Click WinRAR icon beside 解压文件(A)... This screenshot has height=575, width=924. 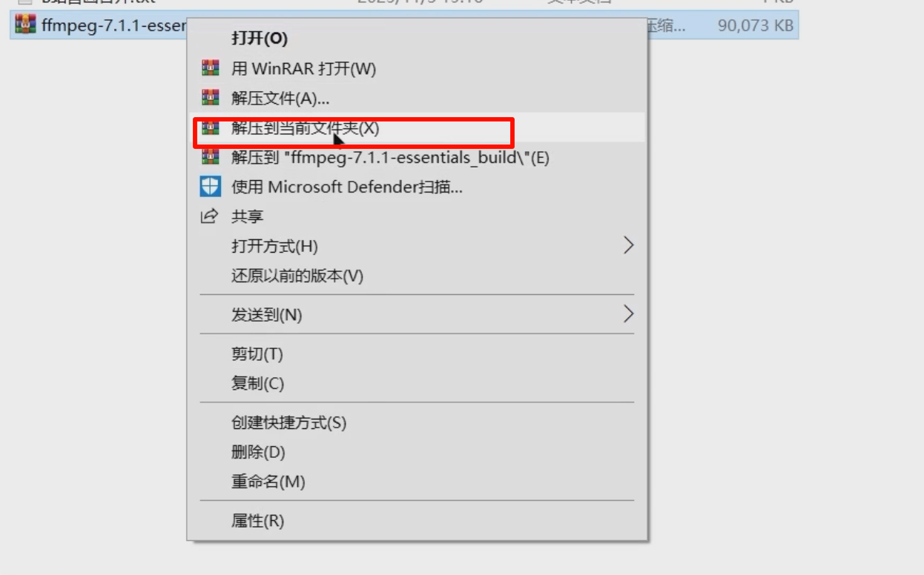[x=211, y=98]
